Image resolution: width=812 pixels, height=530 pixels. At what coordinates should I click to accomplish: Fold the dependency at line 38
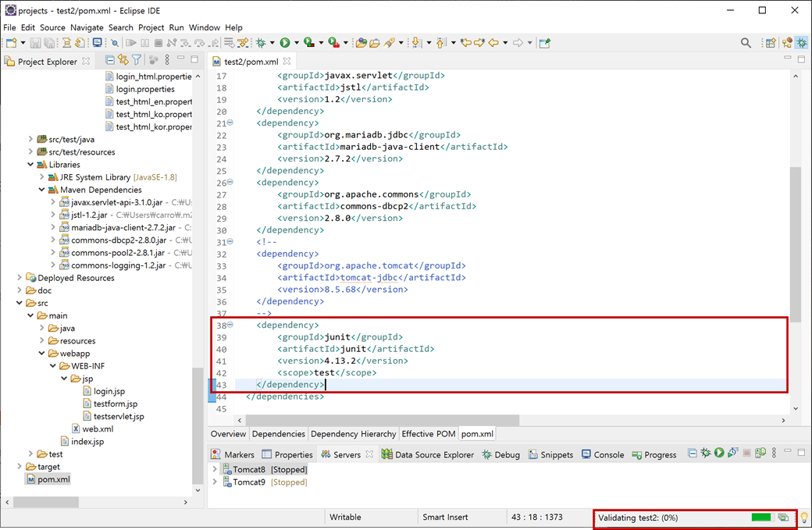point(230,325)
